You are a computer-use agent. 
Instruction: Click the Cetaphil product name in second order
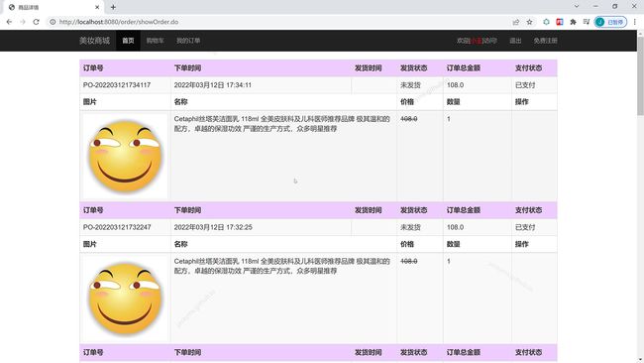coord(281,266)
